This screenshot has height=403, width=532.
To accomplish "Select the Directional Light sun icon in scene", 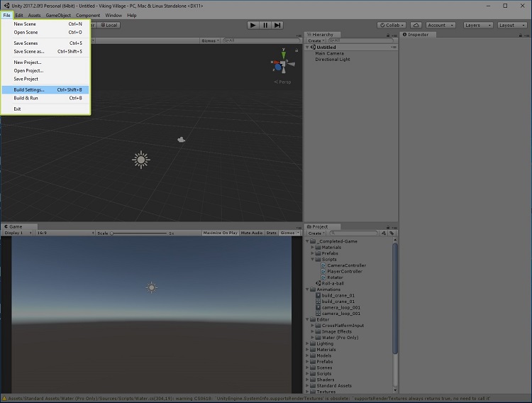I will (x=141, y=160).
